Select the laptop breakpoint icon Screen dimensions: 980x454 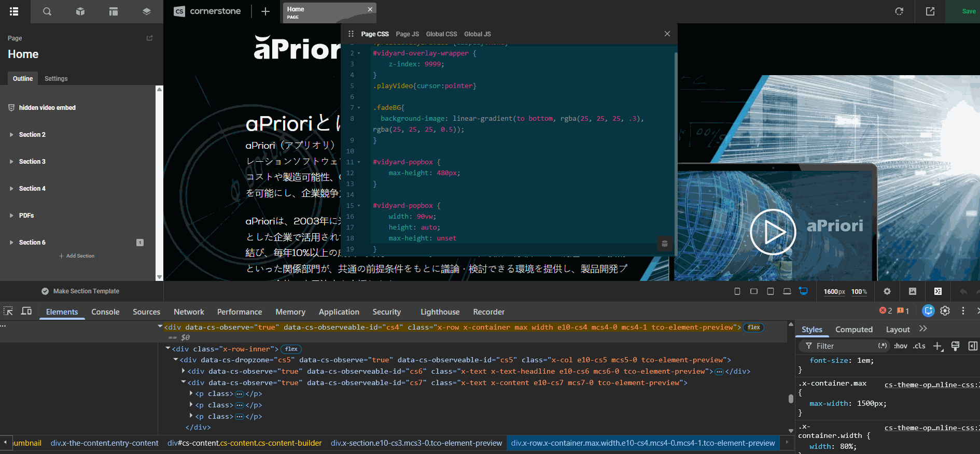[x=787, y=291]
